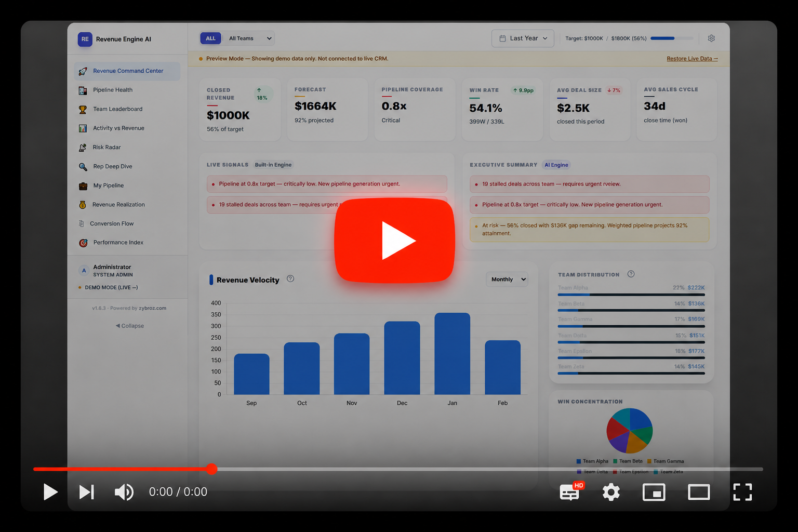Open Revenue Command Center rocket icon
Image resolution: width=798 pixels, height=532 pixels.
click(x=83, y=71)
